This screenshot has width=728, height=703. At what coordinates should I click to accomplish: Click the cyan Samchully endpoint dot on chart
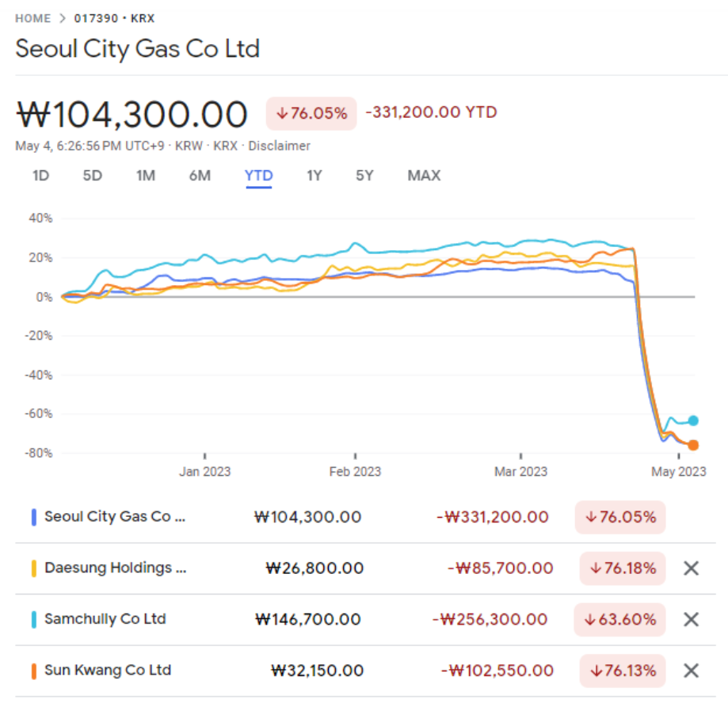692,420
